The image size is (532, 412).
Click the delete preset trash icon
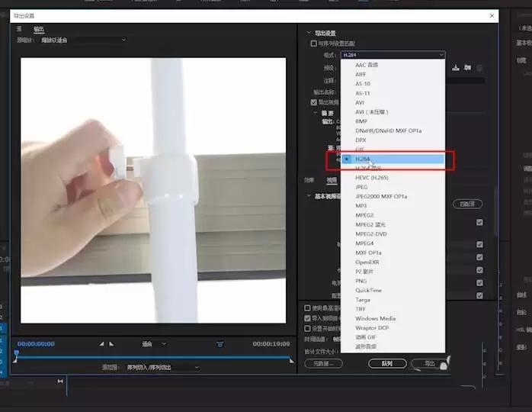[x=478, y=69]
